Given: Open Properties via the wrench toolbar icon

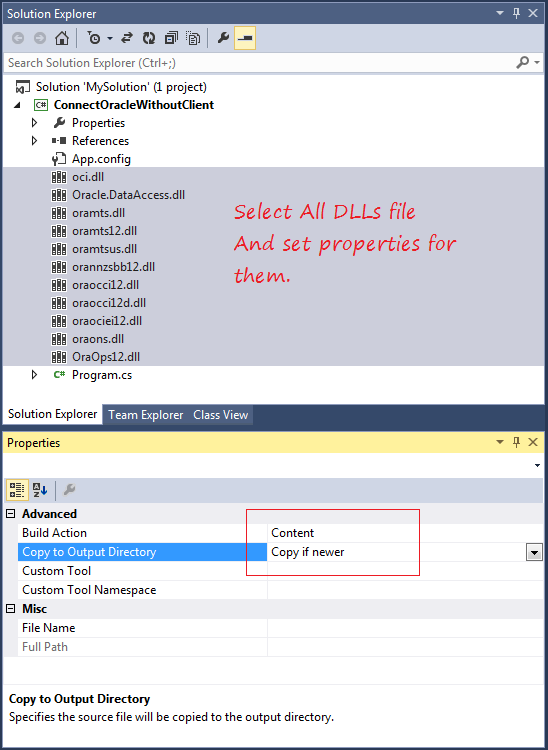Looking at the screenshot, I should tap(223, 38).
